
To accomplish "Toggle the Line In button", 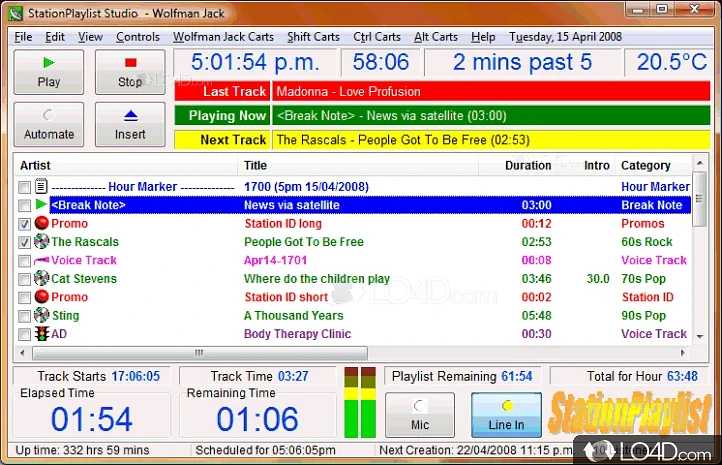I will pos(507,415).
